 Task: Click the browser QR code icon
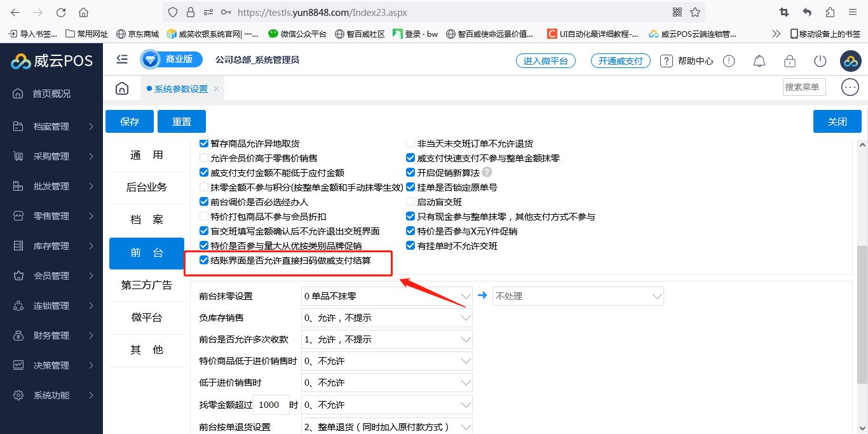[677, 12]
